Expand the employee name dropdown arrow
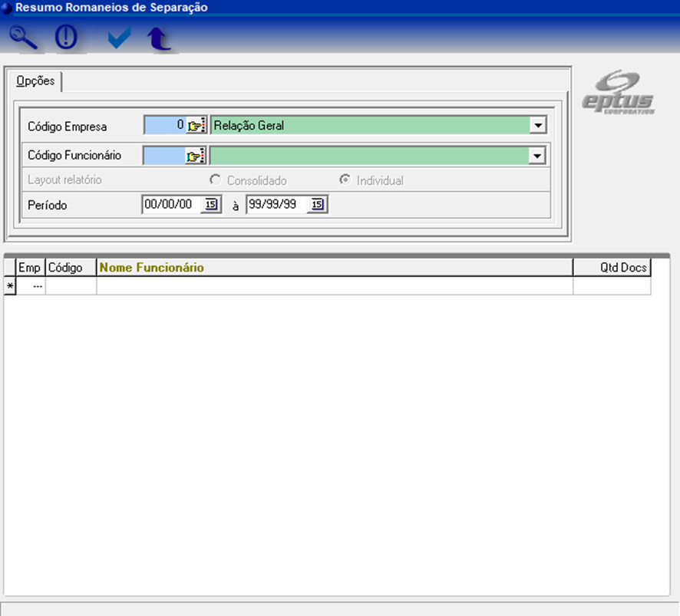This screenshot has height=616, width=680. coord(538,156)
